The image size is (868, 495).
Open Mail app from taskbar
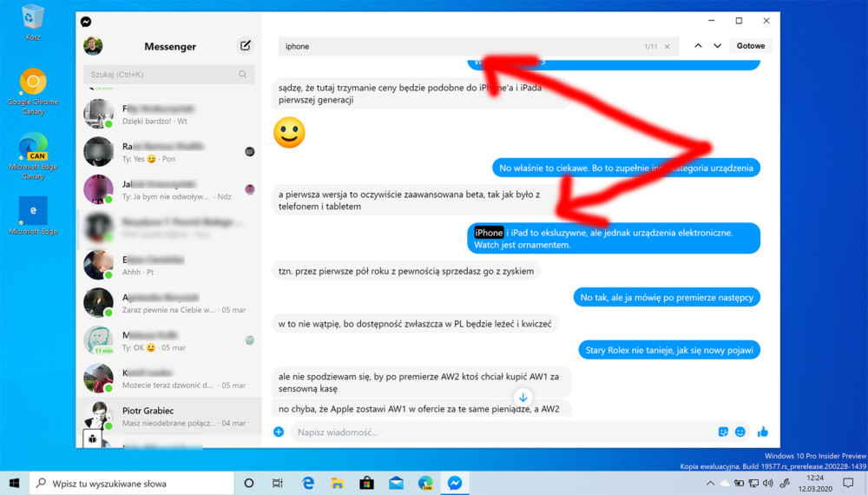396,484
